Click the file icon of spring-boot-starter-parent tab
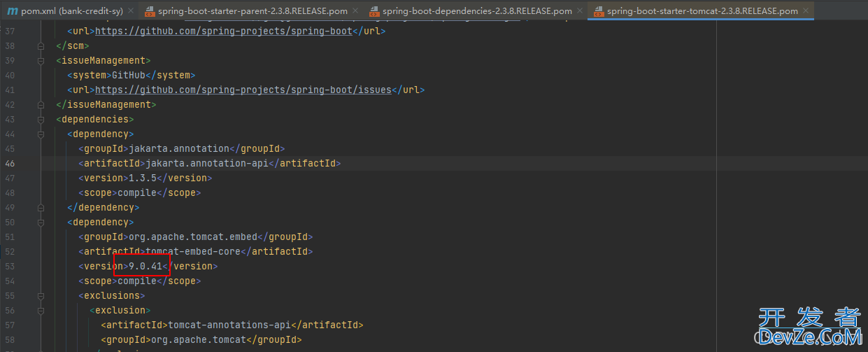Viewport: 868px width, 352px height. (149, 11)
